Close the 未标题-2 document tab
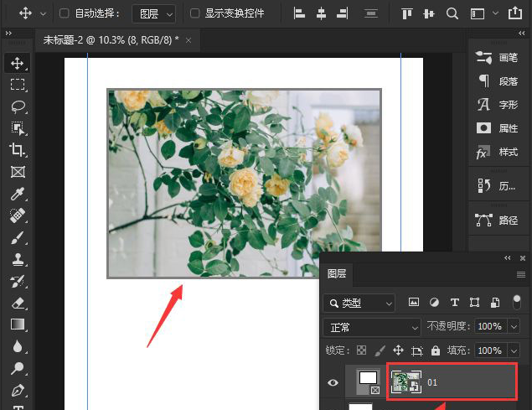Image resolution: width=532 pixels, height=410 pixels. [189, 41]
